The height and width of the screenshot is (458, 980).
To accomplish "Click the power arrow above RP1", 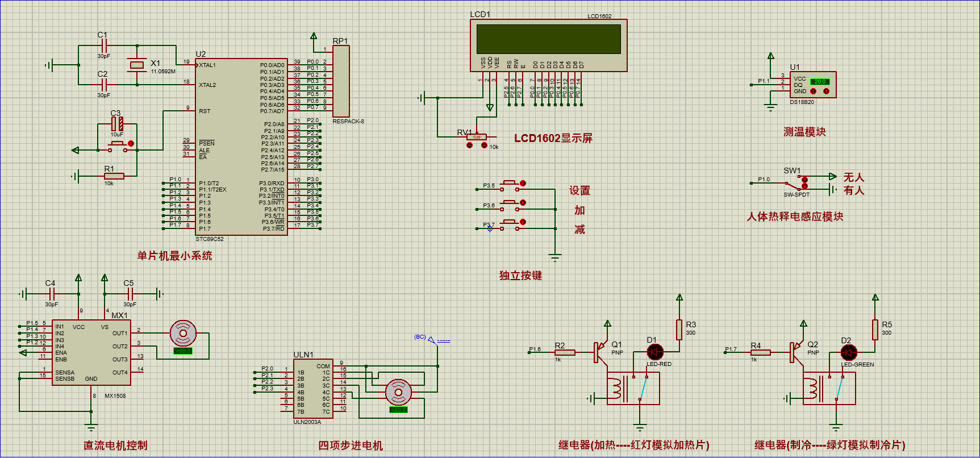I will [x=314, y=36].
